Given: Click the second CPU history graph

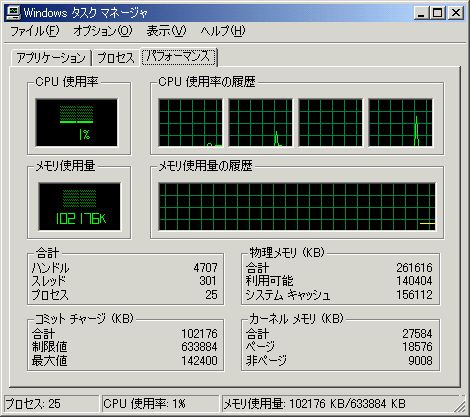Looking at the screenshot, I should (260, 122).
